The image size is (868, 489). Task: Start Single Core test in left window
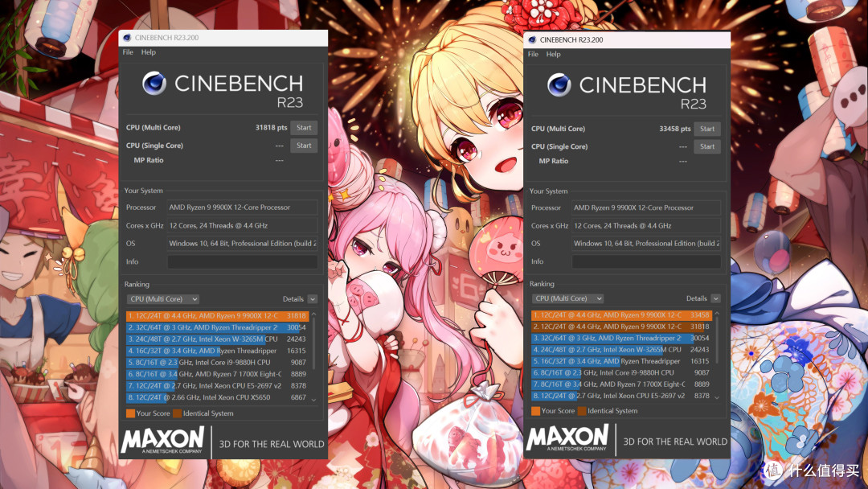304,146
